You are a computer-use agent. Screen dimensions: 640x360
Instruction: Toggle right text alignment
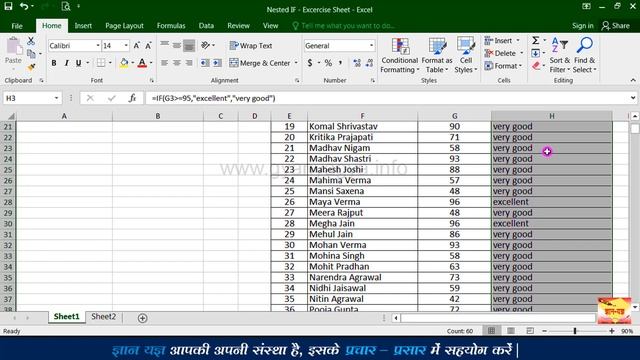(x=189, y=63)
